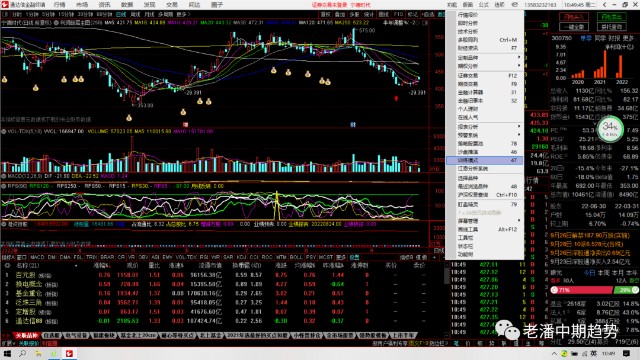The width and height of the screenshot is (640, 360).
Task: Open the 上市半年 bottom tab
Action: click(x=403, y=336)
